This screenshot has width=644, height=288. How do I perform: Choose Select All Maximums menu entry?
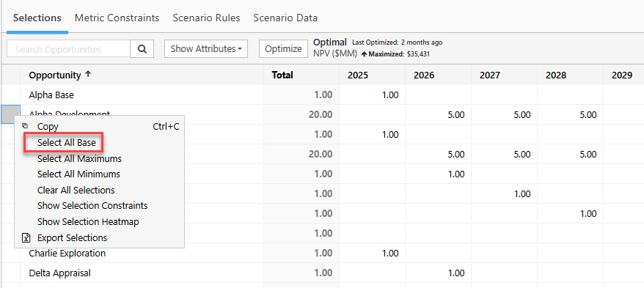point(79,158)
